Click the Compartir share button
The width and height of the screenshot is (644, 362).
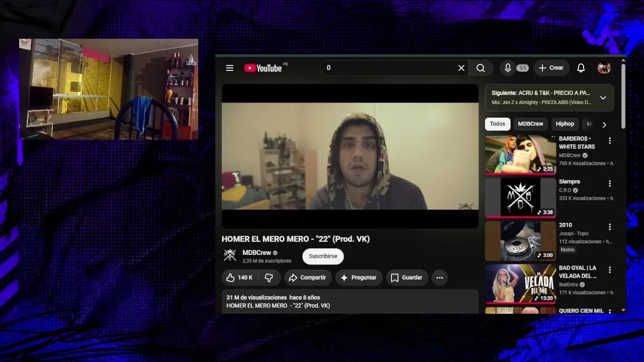click(x=307, y=278)
